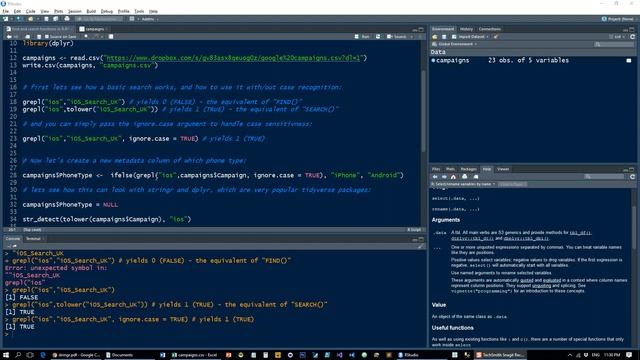The width and height of the screenshot is (640, 360).
Task: Open the File menu
Action: [x=6, y=11]
